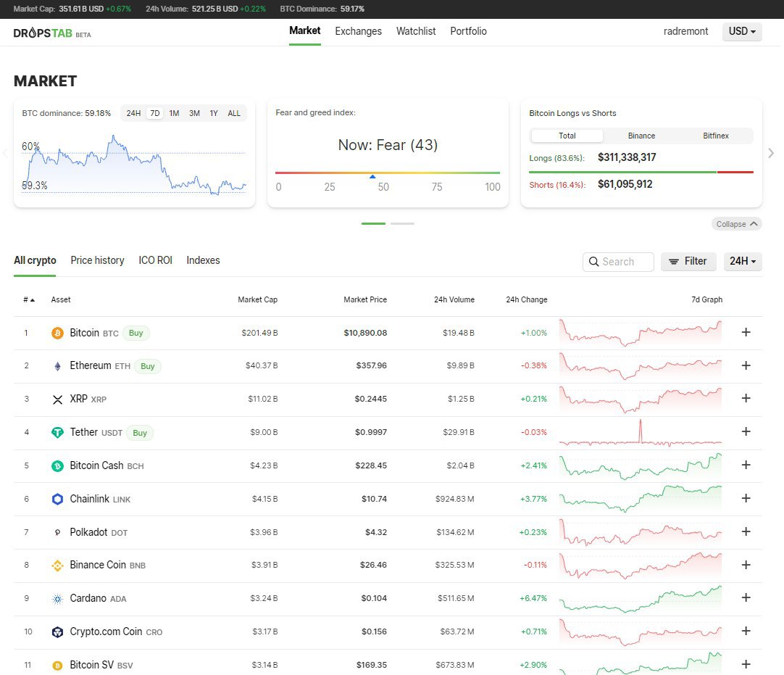784x675 pixels.
Task: Add Crypto.com Coin with its plus icon
Action: (746, 631)
